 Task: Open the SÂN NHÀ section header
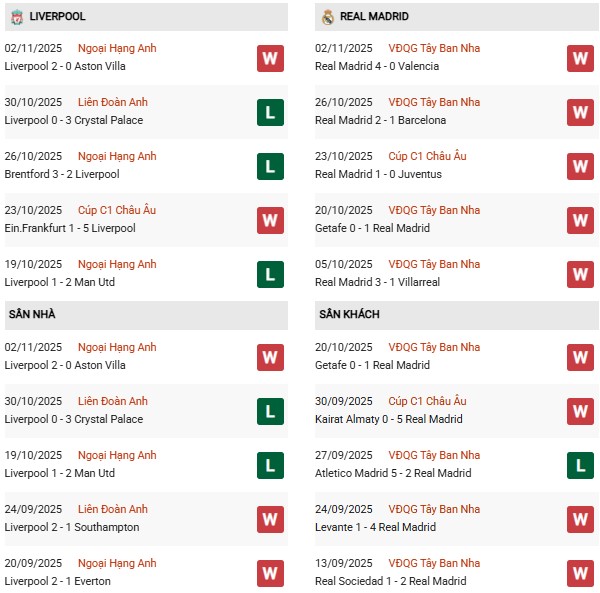33,315
